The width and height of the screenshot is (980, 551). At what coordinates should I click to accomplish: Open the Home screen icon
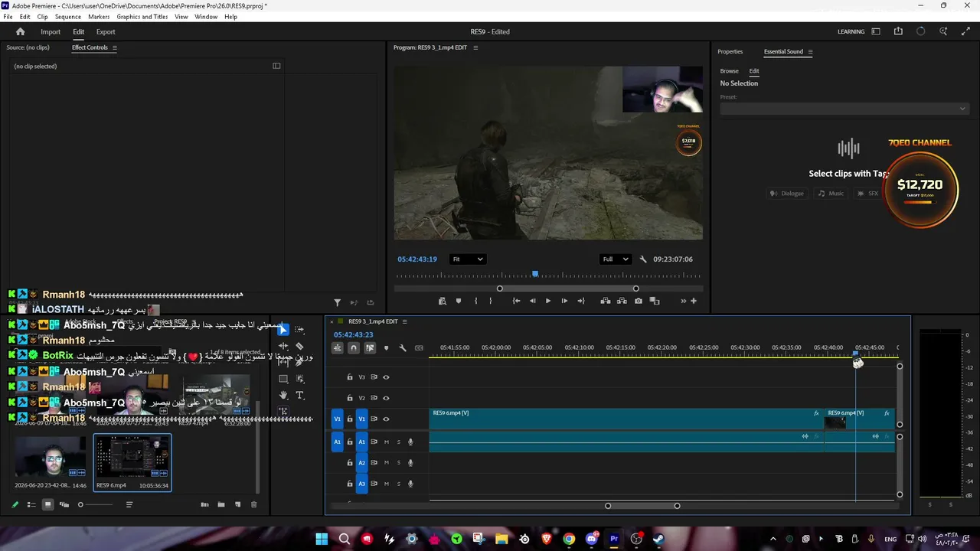tap(20, 31)
